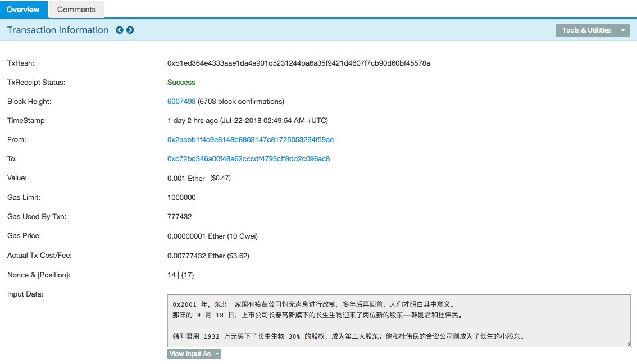The width and height of the screenshot is (637, 364).
Task: Go to the previous transaction arrow
Action: pos(119,30)
